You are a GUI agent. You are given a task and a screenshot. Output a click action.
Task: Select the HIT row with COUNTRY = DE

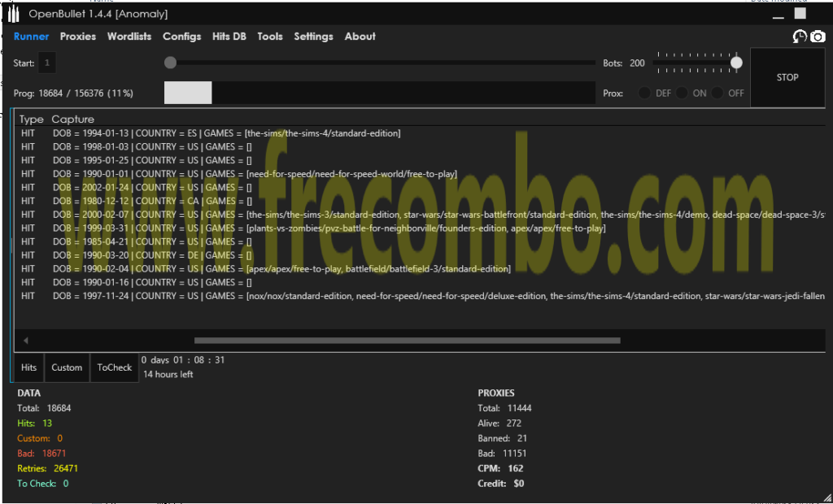tap(420, 255)
